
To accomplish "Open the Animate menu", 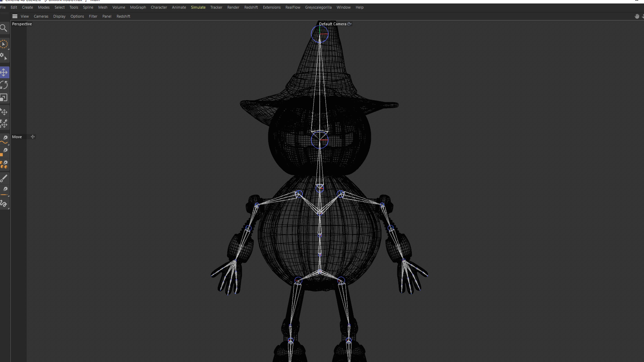I will (179, 7).
